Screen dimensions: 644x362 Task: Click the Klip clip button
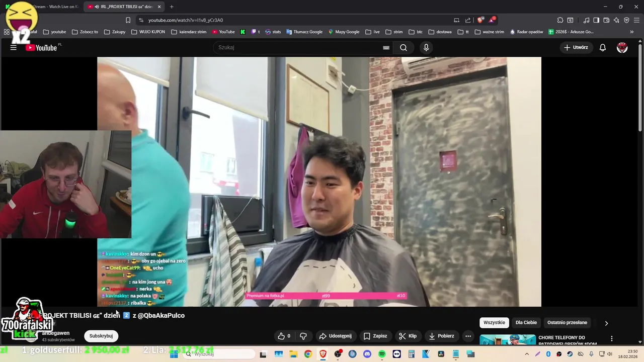(408, 336)
